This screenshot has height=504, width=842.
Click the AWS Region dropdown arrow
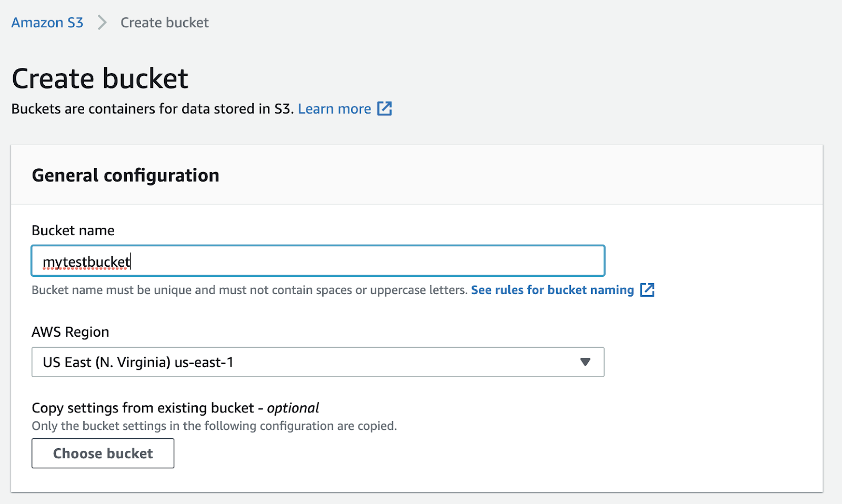[x=585, y=362]
